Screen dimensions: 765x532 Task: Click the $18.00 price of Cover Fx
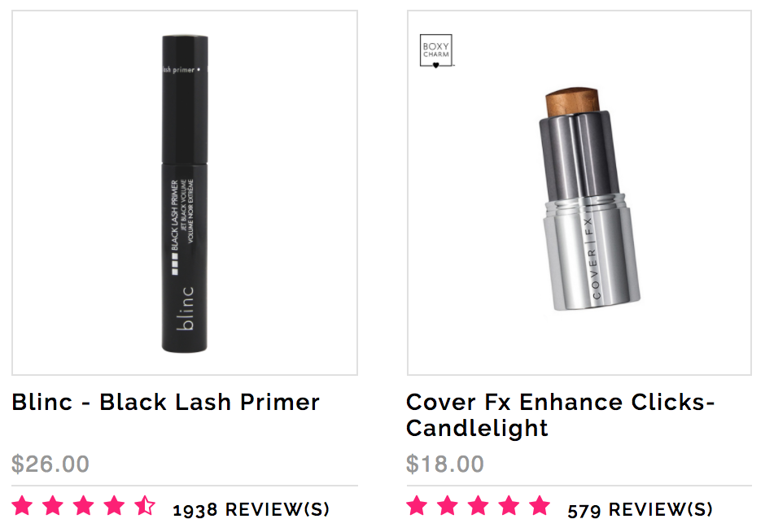click(445, 464)
